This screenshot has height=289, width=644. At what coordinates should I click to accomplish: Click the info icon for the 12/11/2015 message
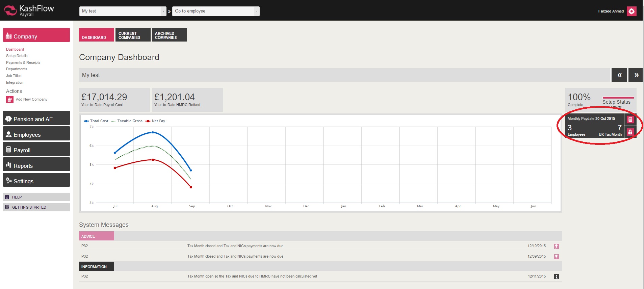click(556, 277)
